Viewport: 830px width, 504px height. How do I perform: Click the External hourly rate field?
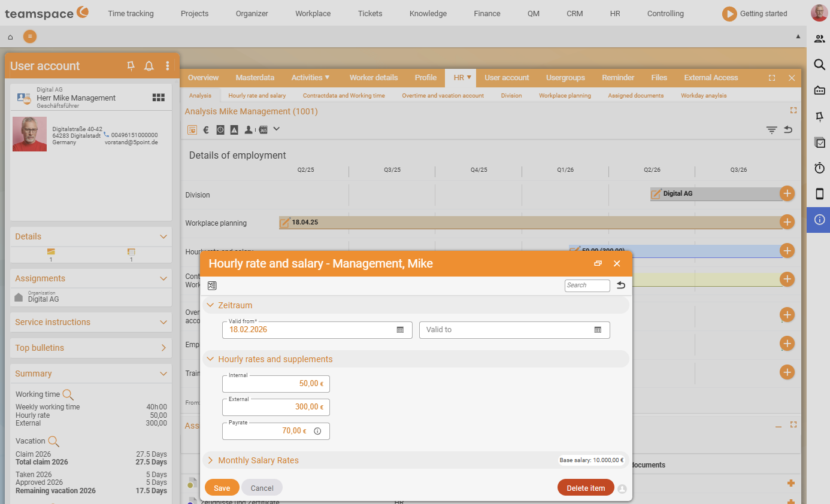pyautogui.click(x=276, y=407)
